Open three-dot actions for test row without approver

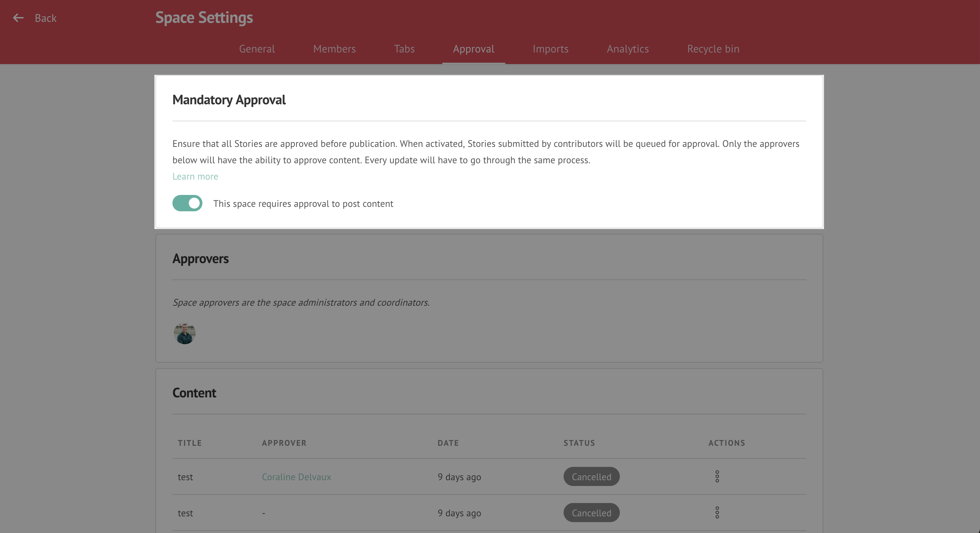point(717,513)
